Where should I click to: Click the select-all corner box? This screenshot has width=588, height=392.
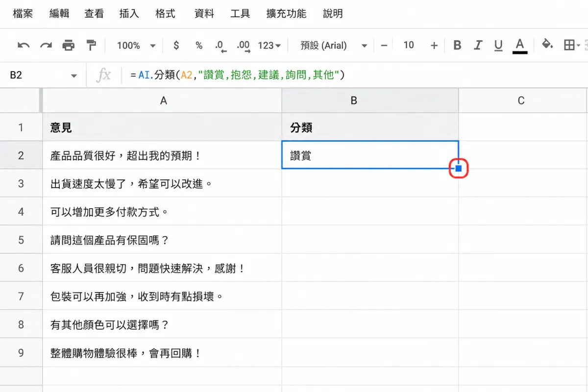[21, 100]
